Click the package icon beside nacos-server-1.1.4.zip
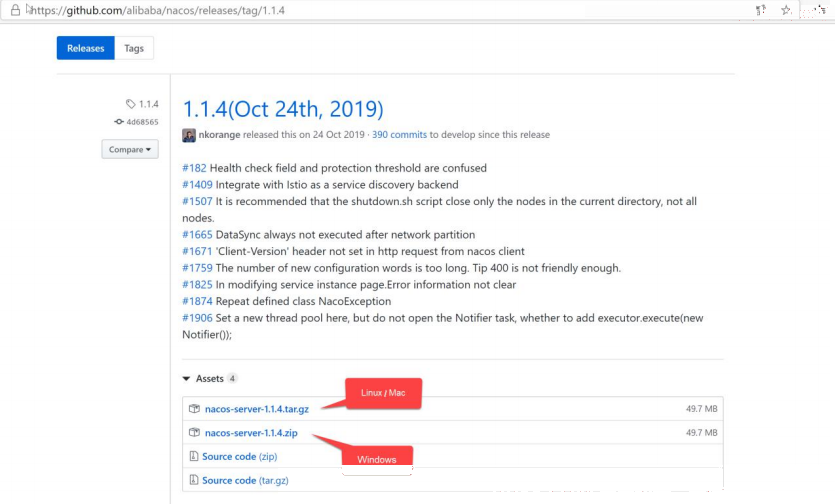 coord(194,433)
